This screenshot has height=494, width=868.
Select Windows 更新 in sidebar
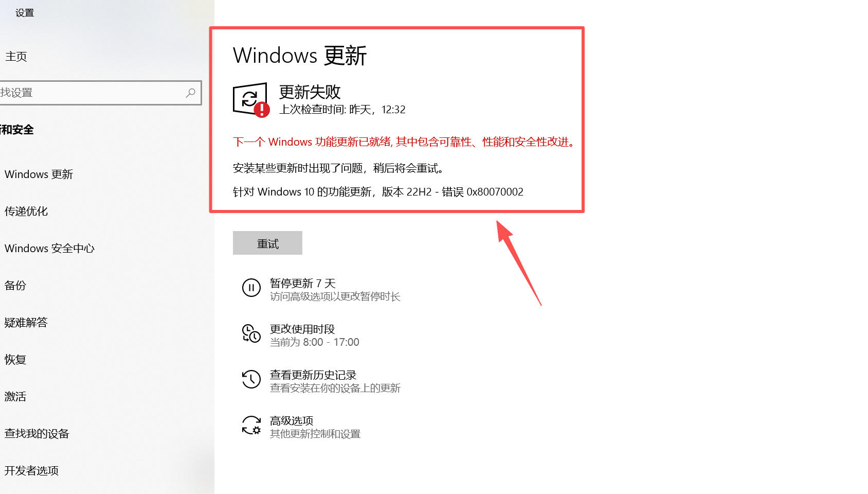point(39,174)
